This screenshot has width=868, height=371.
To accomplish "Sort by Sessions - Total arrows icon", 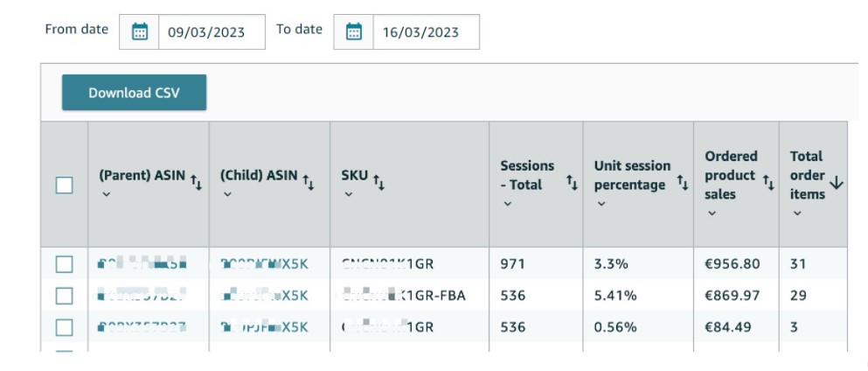I will click(572, 182).
